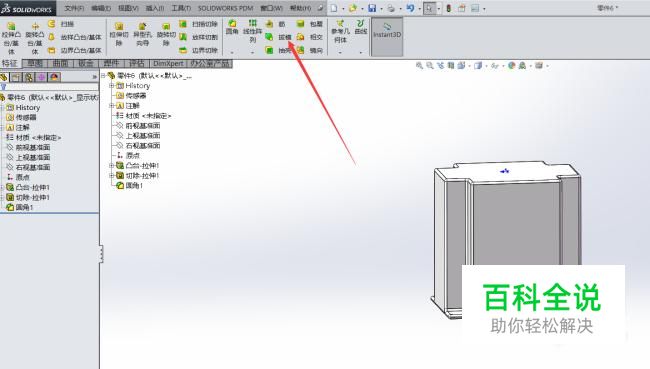Screen dimensions: 650x369
Task: Click the 放样凸台/基体 loft tool
Action: click(75, 37)
